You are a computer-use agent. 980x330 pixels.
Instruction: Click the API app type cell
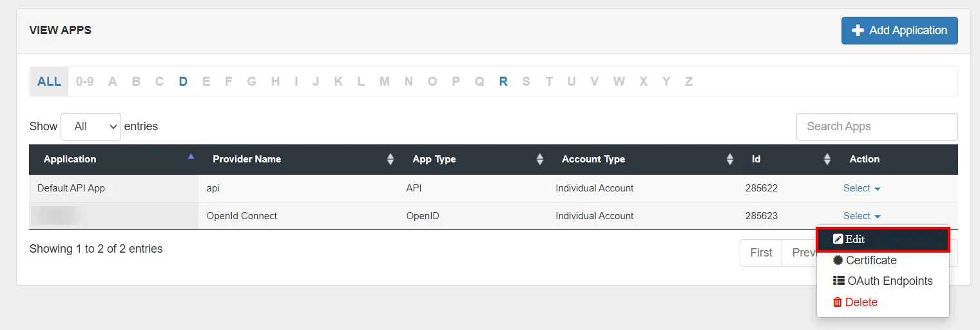pyautogui.click(x=473, y=188)
